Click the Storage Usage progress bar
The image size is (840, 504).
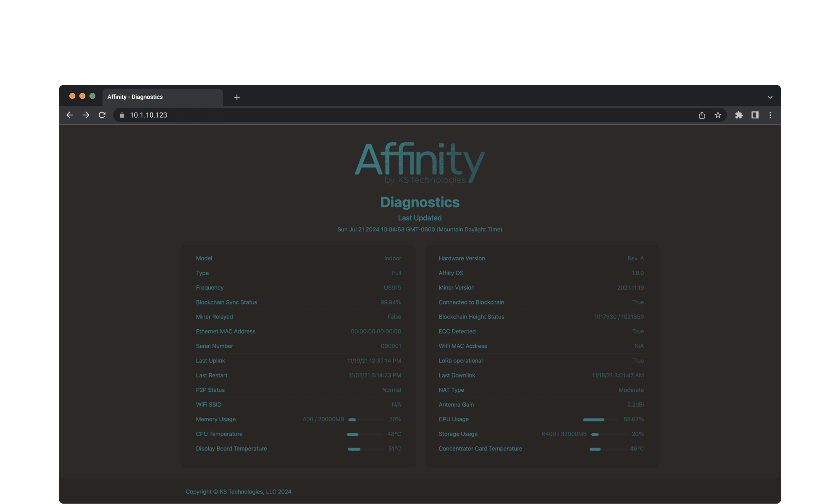(x=609, y=434)
